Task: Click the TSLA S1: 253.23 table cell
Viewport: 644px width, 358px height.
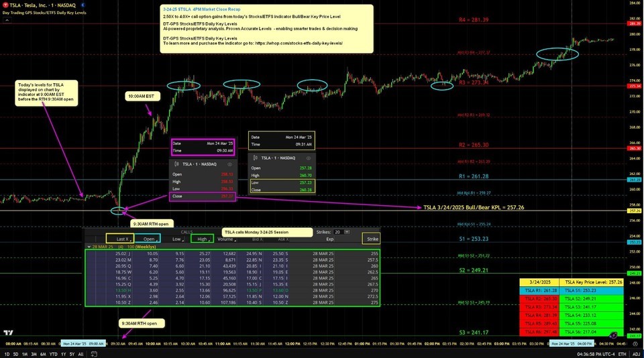Action: pos(592,290)
